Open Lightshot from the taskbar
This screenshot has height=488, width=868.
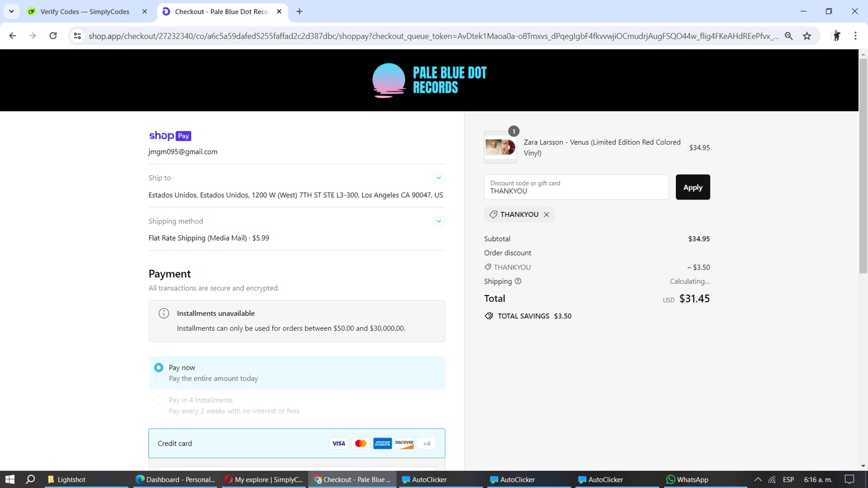click(x=85, y=479)
